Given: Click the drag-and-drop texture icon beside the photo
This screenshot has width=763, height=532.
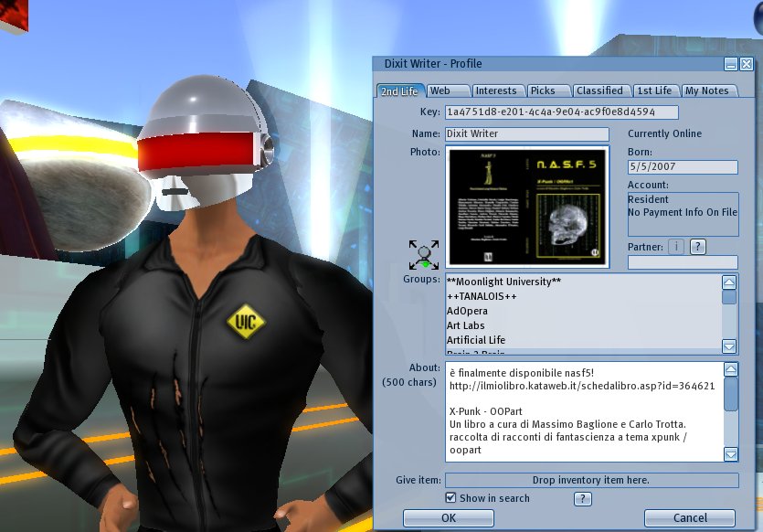Looking at the screenshot, I should [x=424, y=254].
